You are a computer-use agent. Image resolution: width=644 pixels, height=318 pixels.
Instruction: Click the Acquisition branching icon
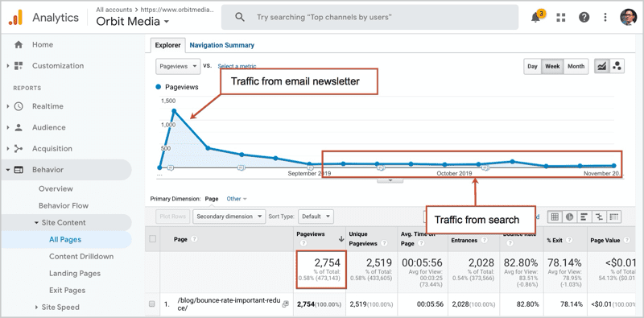19,149
